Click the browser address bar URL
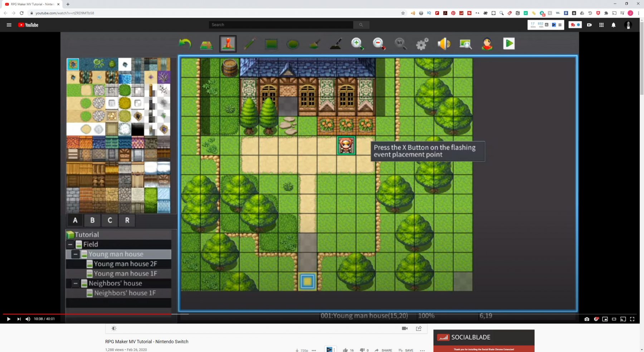This screenshot has height=352, width=644. tap(65, 13)
